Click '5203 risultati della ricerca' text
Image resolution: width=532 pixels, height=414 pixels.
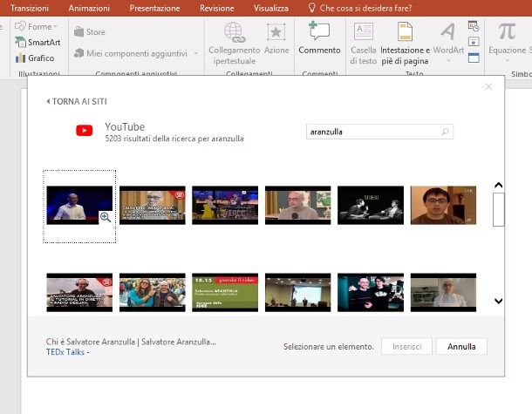click(174, 139)
